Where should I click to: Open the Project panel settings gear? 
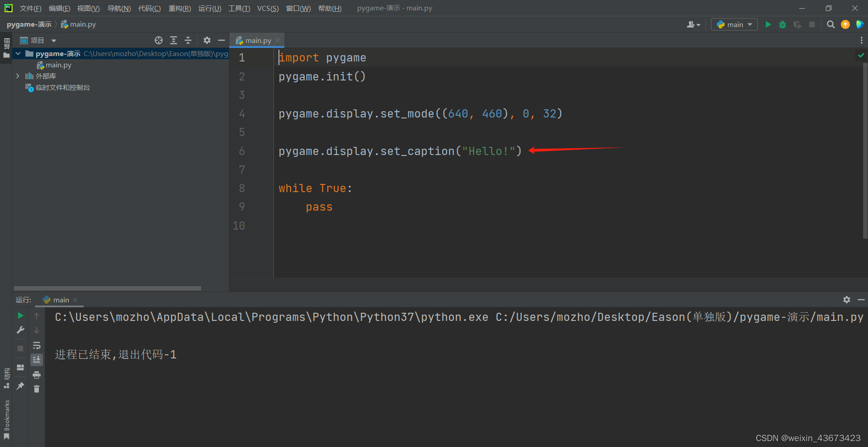pos(207,40)
